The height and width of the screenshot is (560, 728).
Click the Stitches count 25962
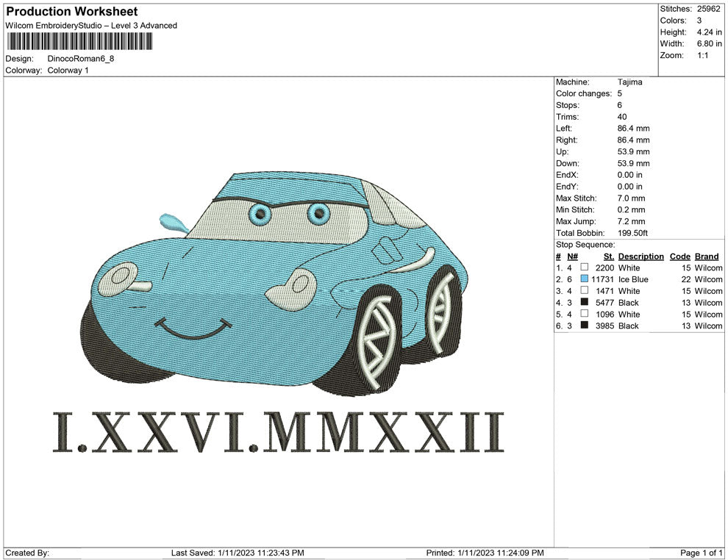[x=710, y=9]
